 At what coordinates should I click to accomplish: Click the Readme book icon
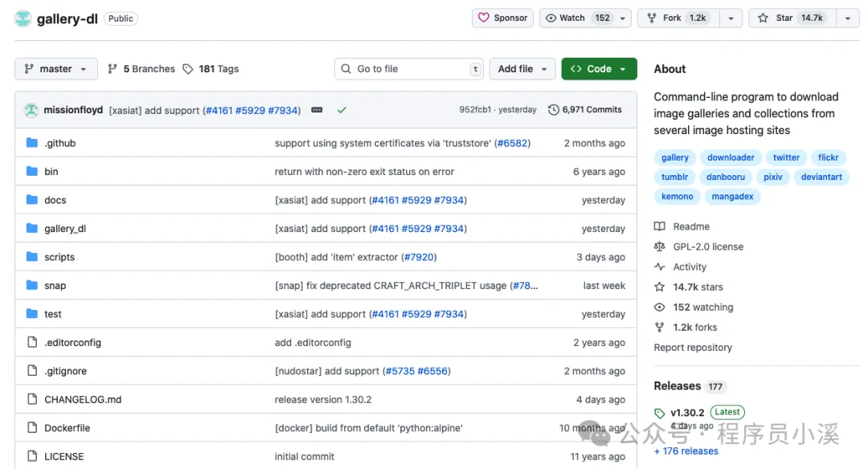659,226
